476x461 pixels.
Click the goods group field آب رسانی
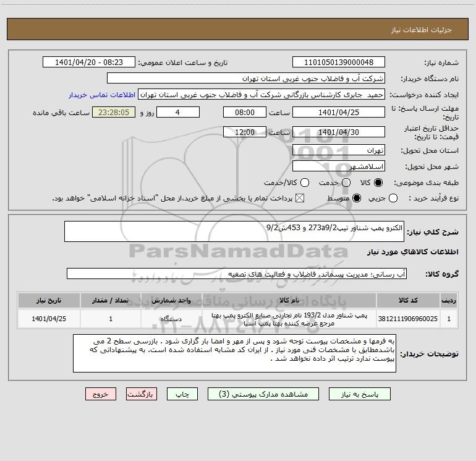click(x=237, y=274)
